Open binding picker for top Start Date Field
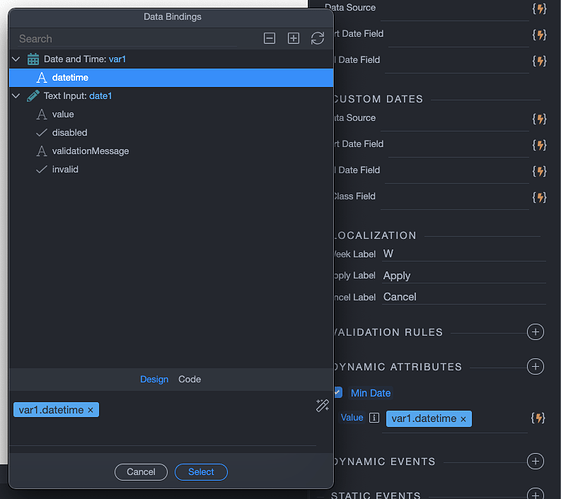561x499 pixels. pyautogui.click(x=539, y=35)
